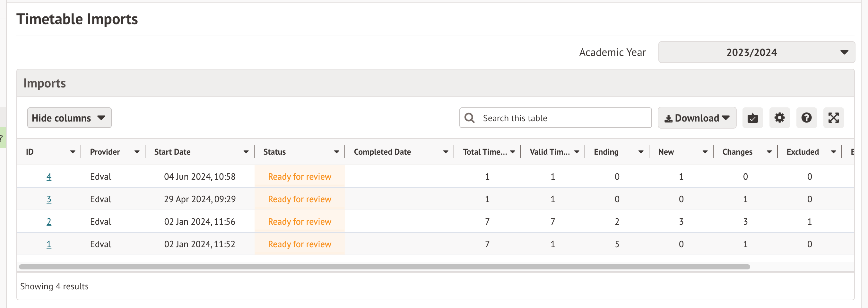The image size is (868, 308).
Task: Expand the Hide columns dropdown
Action: tap(69, 118)
